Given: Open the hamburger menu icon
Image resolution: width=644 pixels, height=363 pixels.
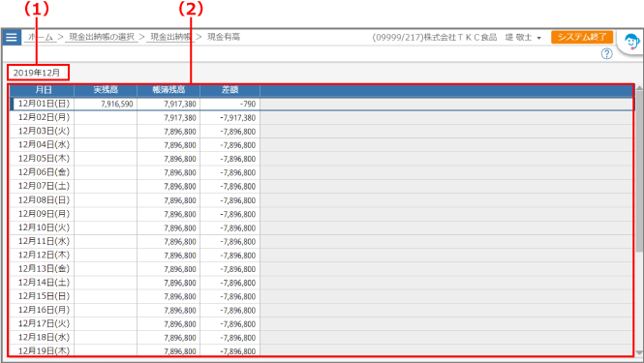Looking at the screenshot, I should point(12,38).
